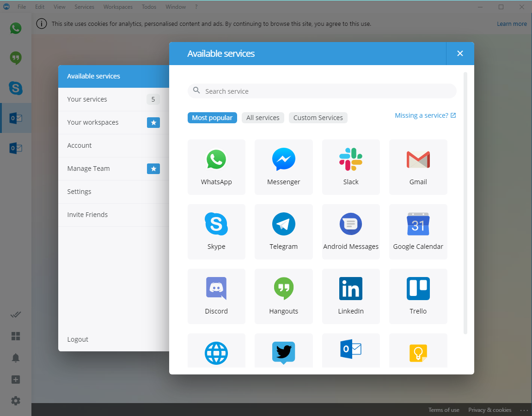Click the services list vertical scrollbar
The height and width of the screenshot is (416, 532).
pos(465,203)
